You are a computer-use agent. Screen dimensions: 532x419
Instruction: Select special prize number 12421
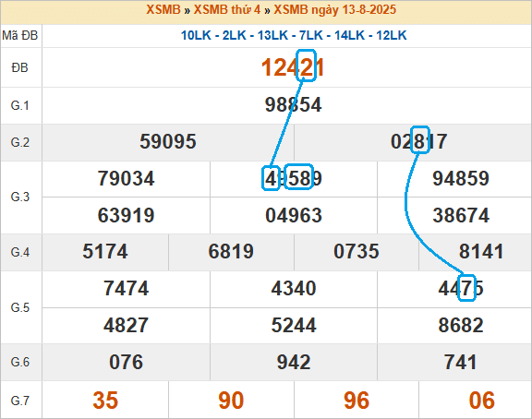point(293,67)
